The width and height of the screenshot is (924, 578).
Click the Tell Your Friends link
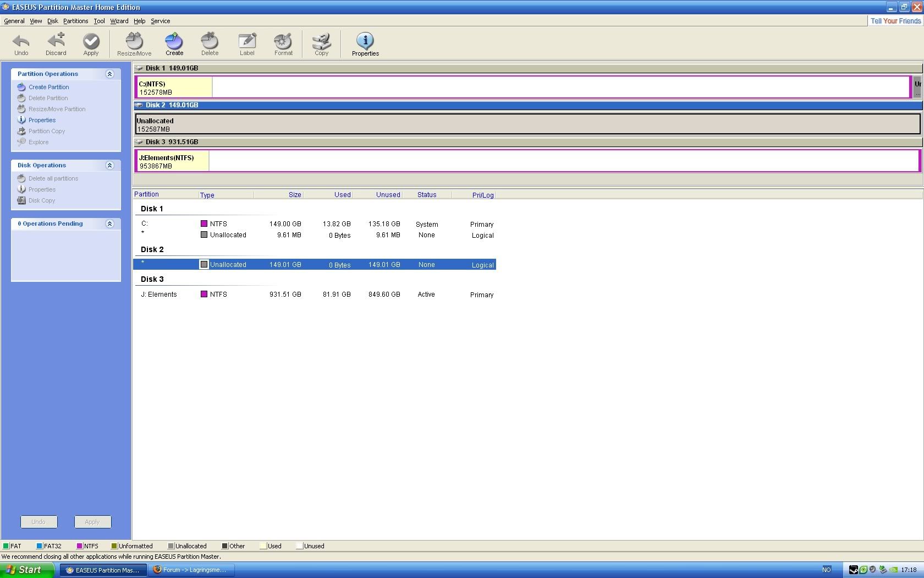[895, 21]
